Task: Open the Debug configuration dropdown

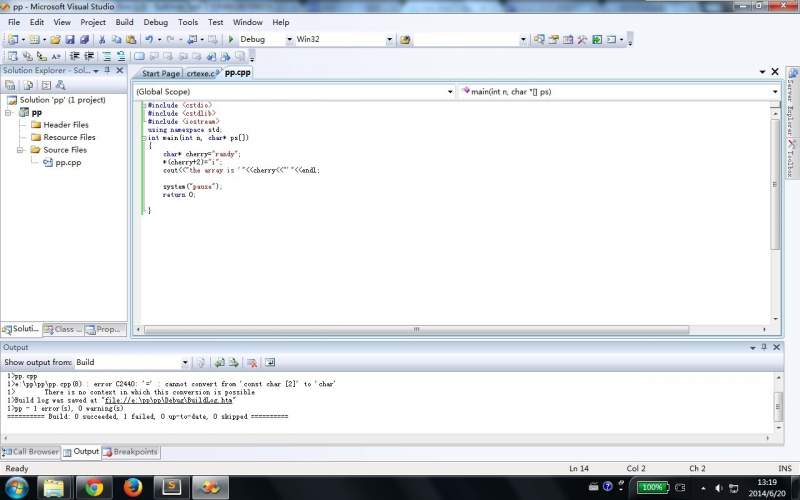Action: [289, 39]
